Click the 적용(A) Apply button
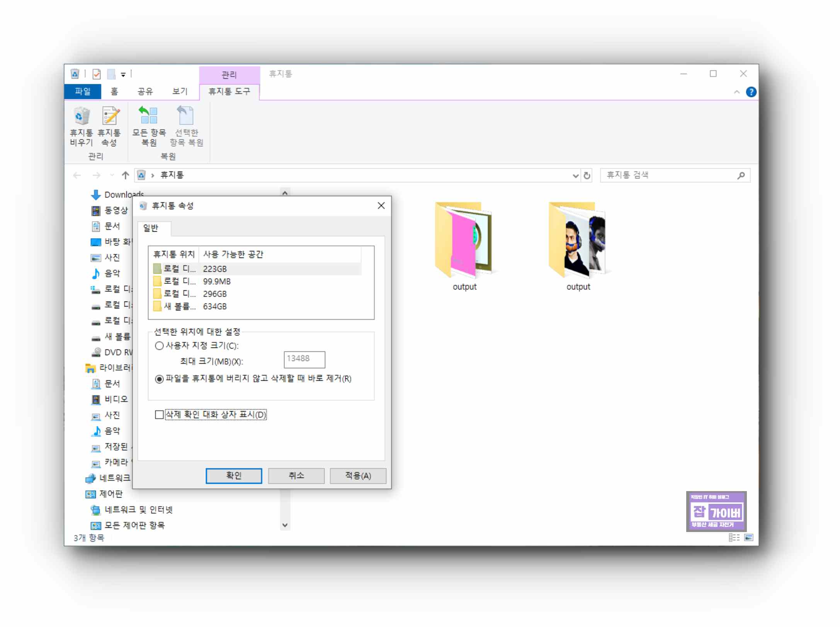The image size is (840, 627). tap(358, 476)
